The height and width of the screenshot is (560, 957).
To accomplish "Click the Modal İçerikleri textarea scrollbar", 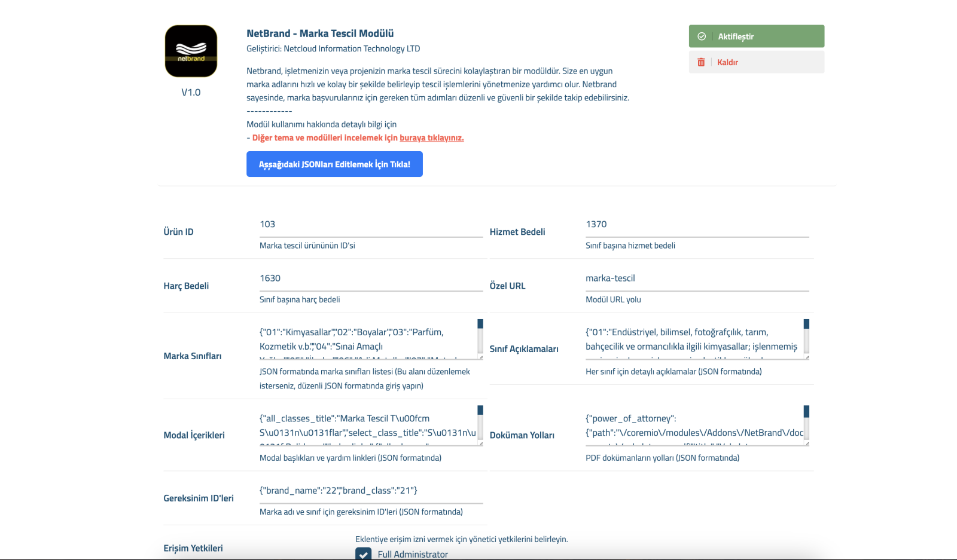I will coord(480,424).
